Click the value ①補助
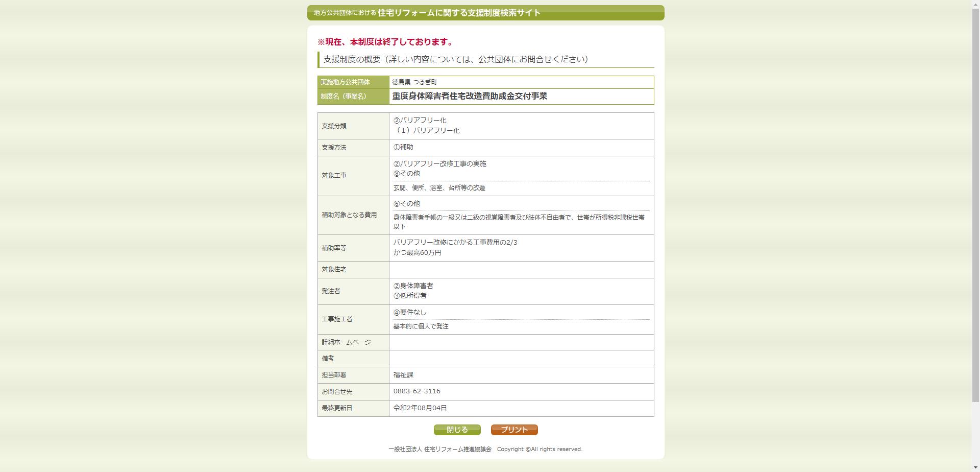 (403, 147)
